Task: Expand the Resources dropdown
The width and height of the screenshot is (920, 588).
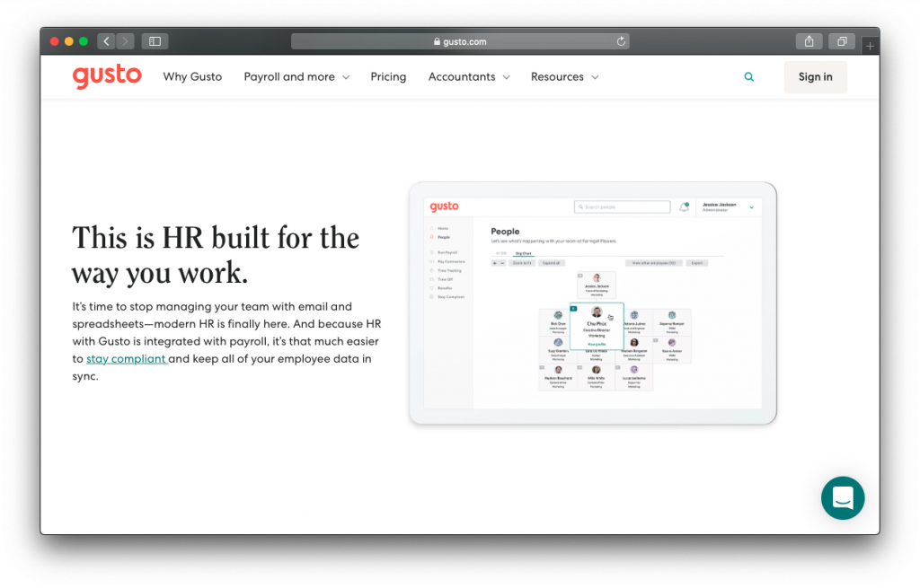Action: pos(564,77)
